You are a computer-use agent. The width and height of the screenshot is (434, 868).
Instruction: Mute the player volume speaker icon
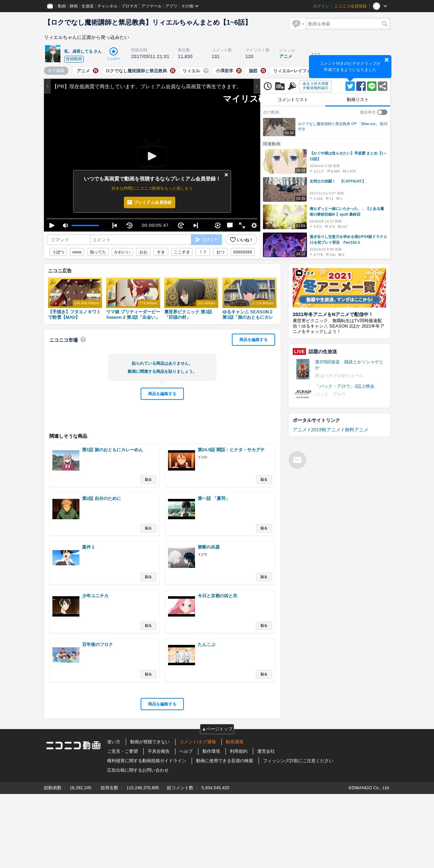[x=66, y=225]
